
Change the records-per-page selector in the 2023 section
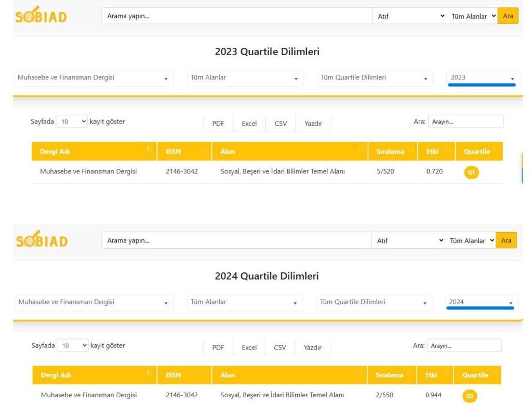click(72, 122)
